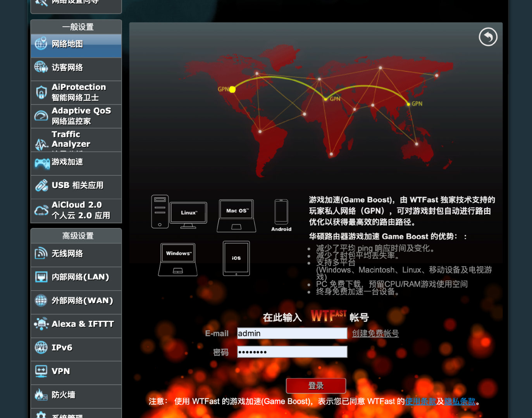
Task: Open the 使用条款 terms link
Action: point(420,401)
